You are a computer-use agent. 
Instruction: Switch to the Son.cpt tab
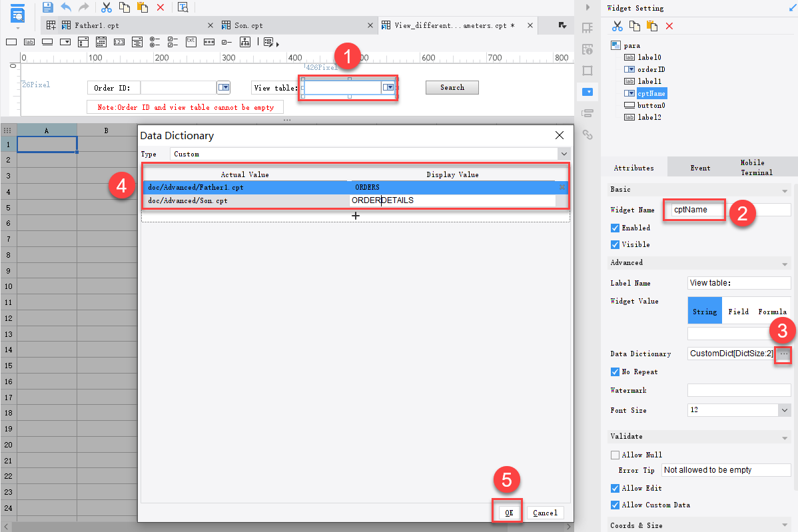[248, 25]
